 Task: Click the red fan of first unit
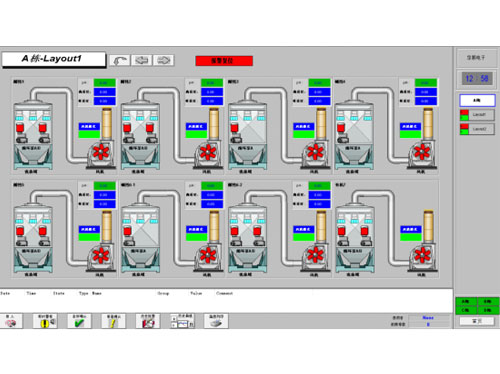coord(101,153)
